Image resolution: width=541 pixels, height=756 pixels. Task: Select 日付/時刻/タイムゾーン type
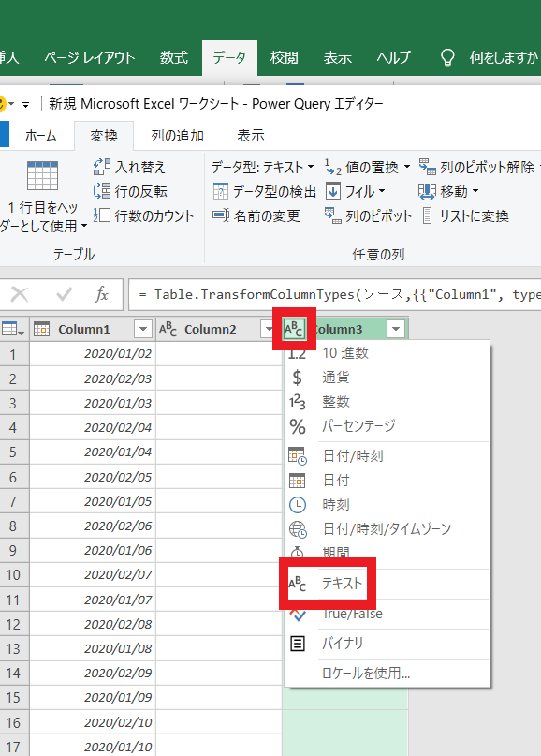click(387, 529)
